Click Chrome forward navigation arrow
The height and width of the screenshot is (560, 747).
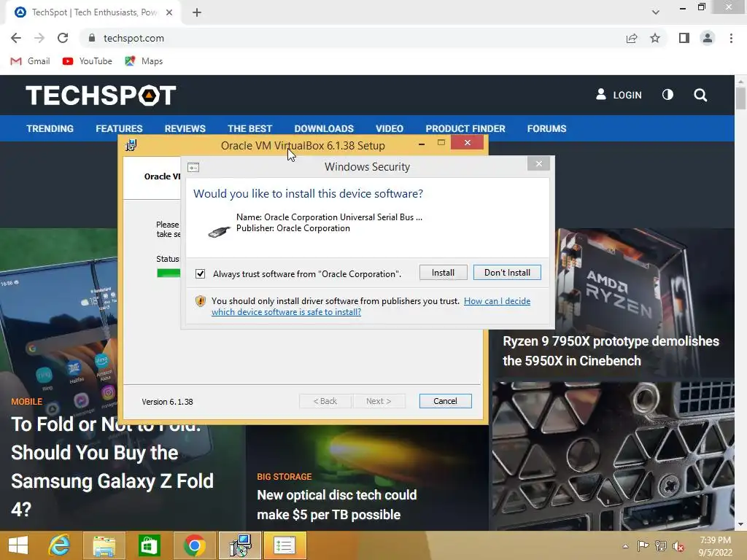pyautogui.click(x=39, y=38)
